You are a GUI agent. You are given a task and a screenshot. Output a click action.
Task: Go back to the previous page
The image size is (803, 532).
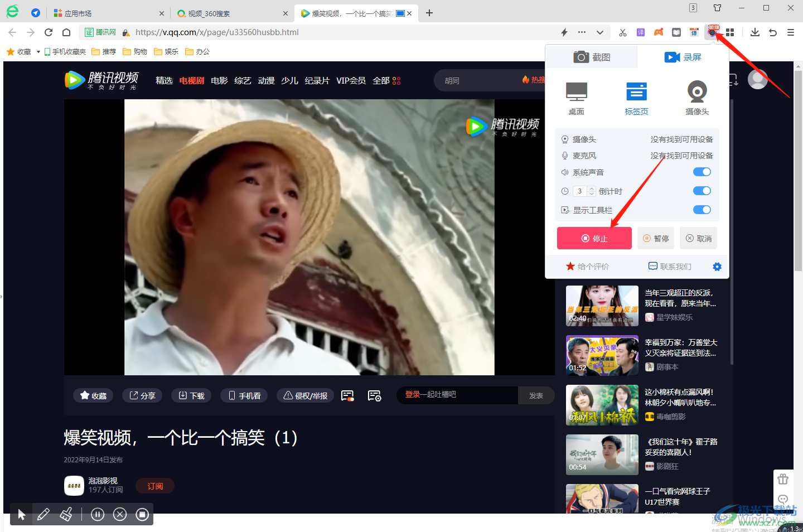[x=13, y=32]
